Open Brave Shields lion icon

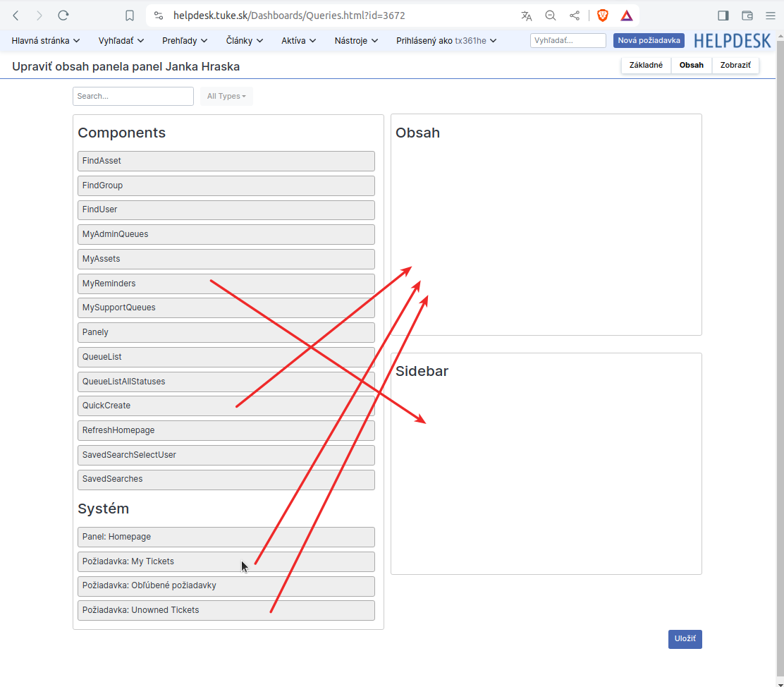pos(603,16)
